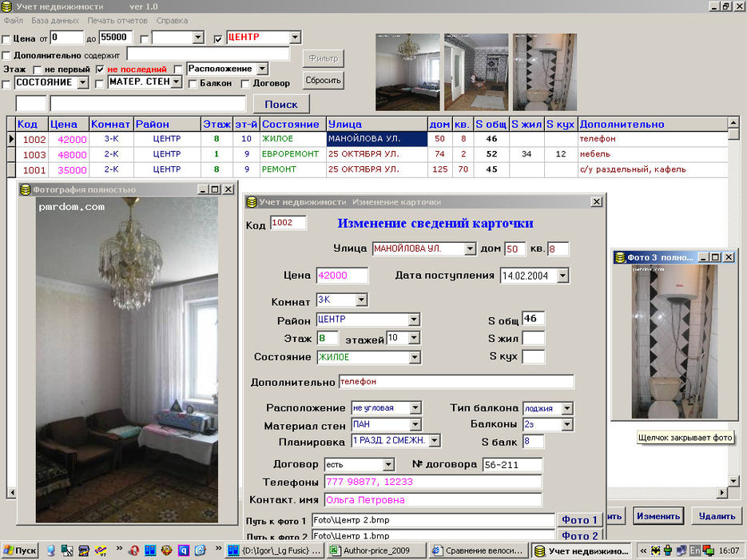Enable the Цена price filter checkbox
The image size is (747, 560).
(x=6, y=39)
